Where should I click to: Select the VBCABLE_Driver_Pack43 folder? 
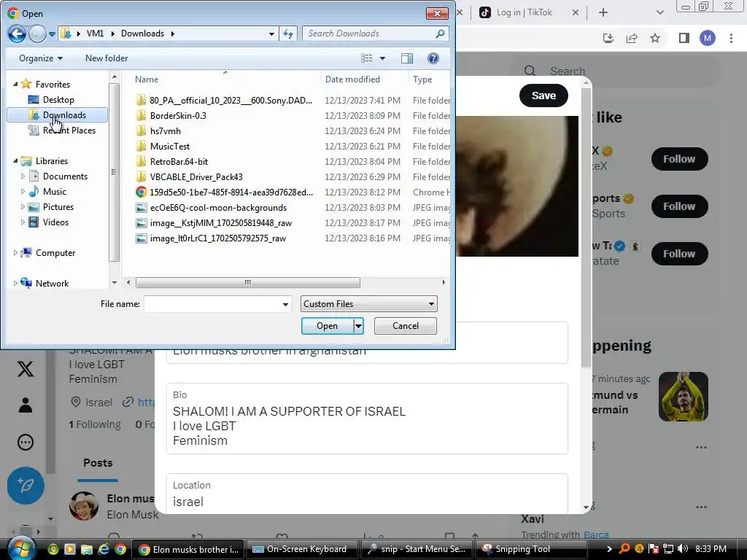pos(196,176)
